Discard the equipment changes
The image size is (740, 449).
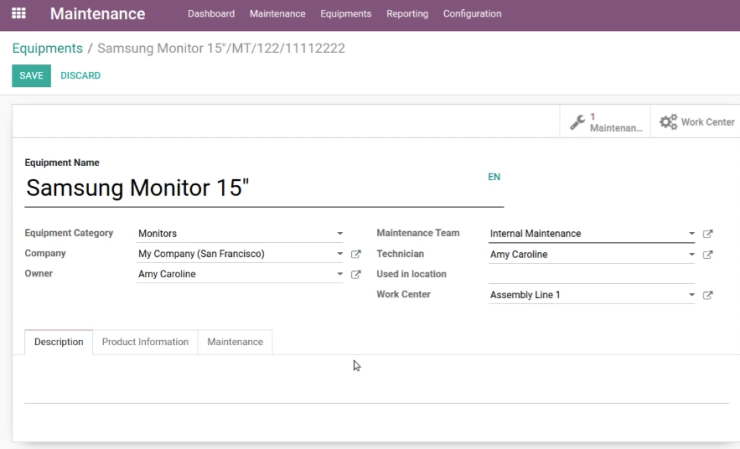pos(80,76)
